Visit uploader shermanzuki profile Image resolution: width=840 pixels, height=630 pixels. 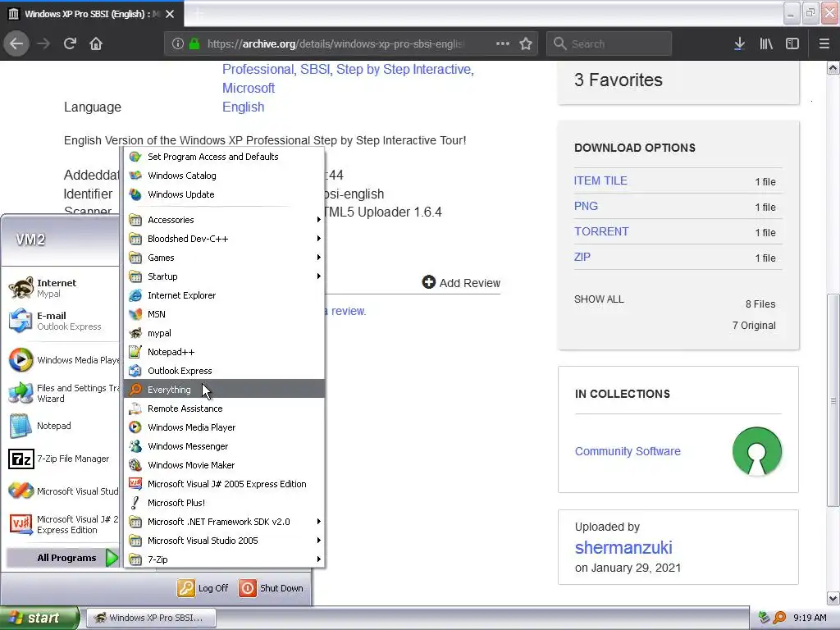pyautogui.click(x=623, y=547)
